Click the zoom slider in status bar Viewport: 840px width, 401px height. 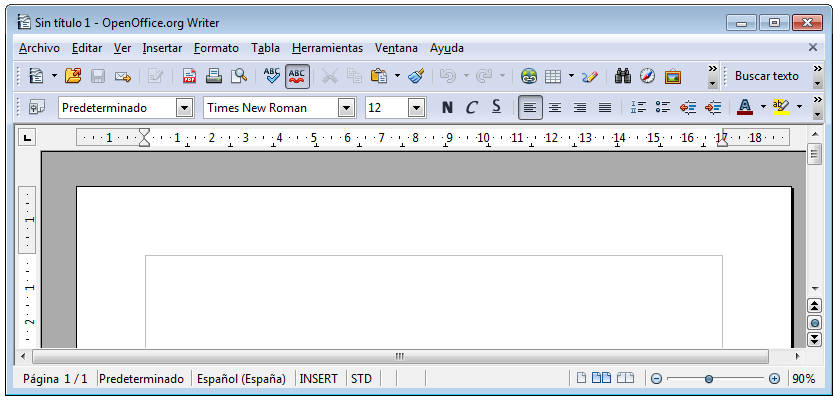tap(709, 379)
